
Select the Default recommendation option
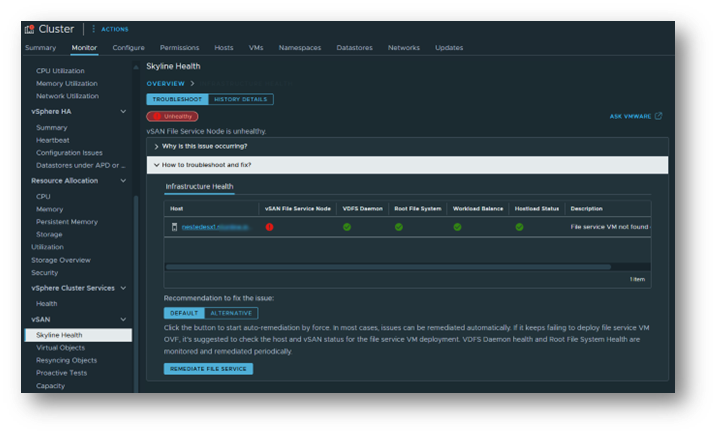click(x=184, y=313)
